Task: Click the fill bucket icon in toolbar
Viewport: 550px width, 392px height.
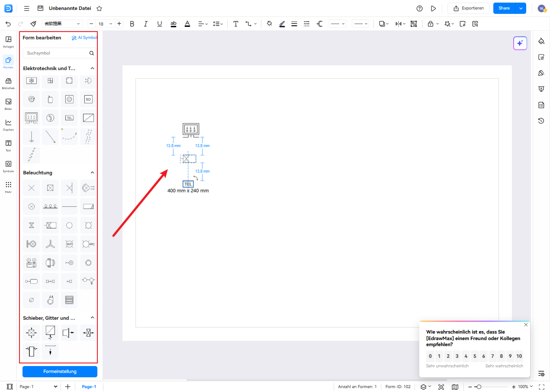Action: click(269, 24)
